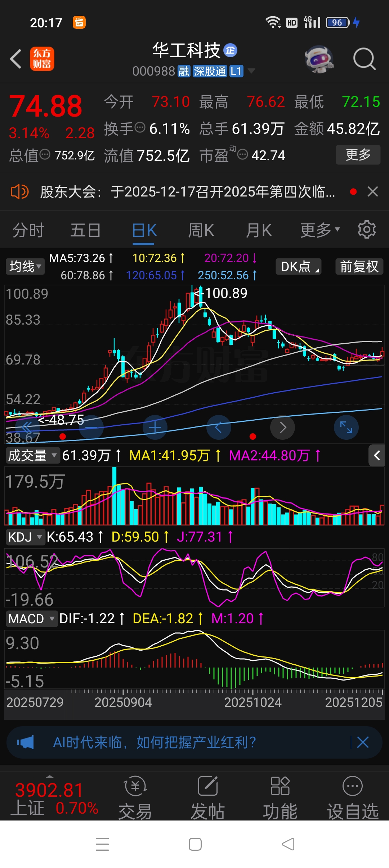The image size is (389, 868).
Task: Open MACD indicator dropdown
Action: coord(32,619)
